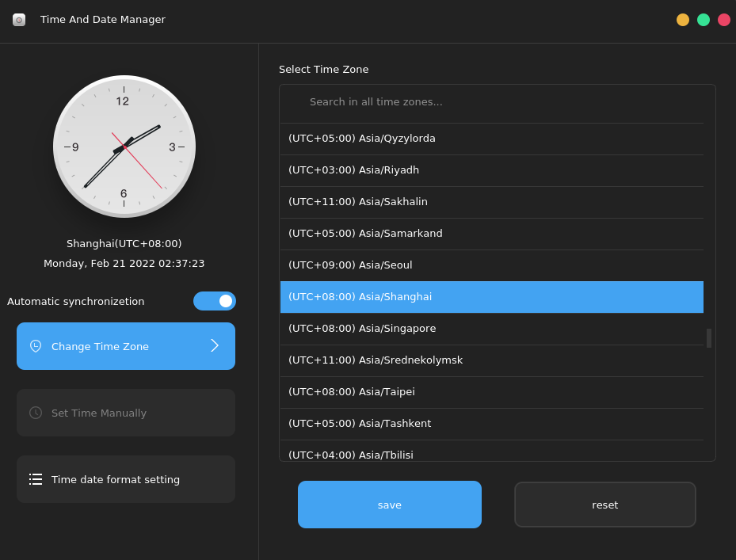The image size is (736, 560).
Task: Click the highlighted Asia/Shanghai entry
Action: (491, 296)
